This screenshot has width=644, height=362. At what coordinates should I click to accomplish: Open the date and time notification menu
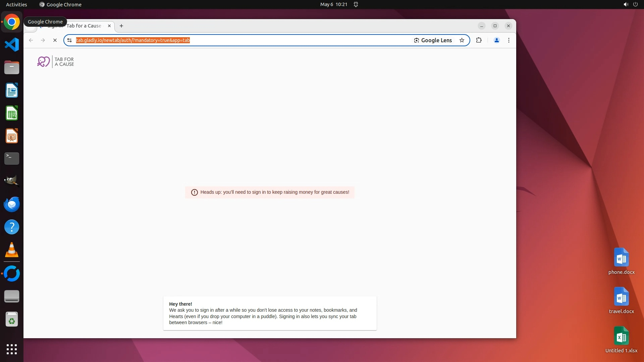pos(333,4)
